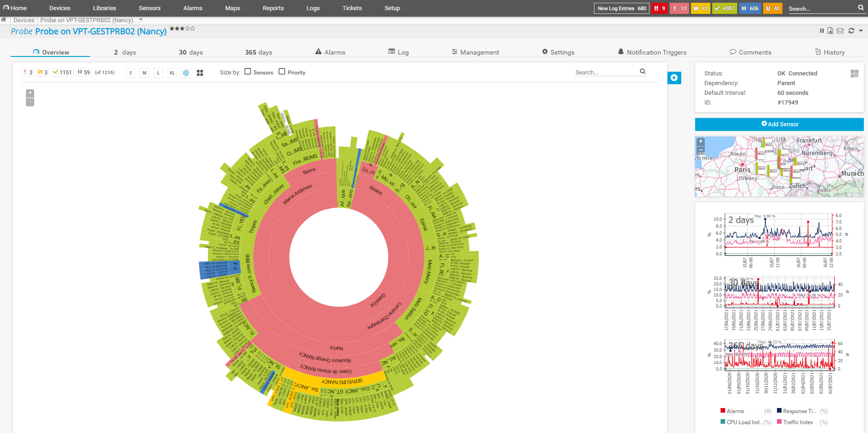Open New Log Entries showing 680
This screenshot has height=433, width=868.
pos(621,8)
